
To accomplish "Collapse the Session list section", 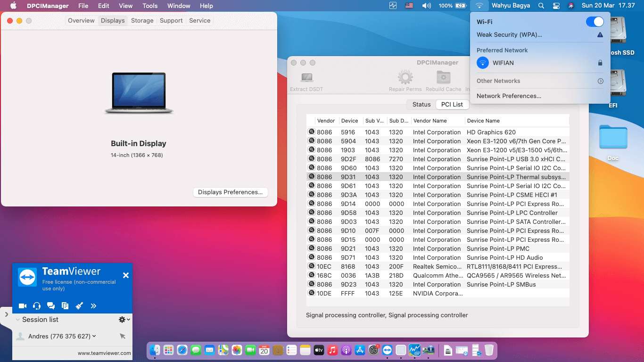I will 18,320.
